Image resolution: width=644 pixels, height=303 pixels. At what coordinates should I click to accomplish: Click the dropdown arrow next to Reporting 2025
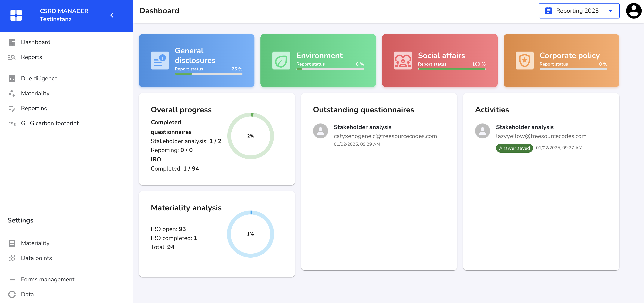(611, 11)
